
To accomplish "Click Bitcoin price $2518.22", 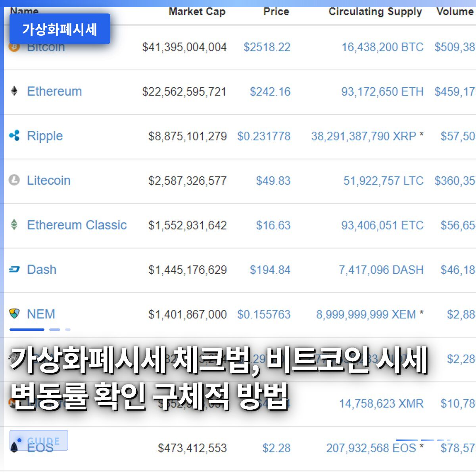I will [x=267, y=47].
